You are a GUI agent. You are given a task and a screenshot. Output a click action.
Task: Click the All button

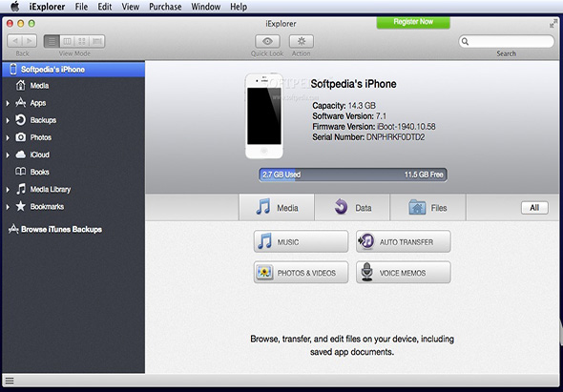(534, 208)
